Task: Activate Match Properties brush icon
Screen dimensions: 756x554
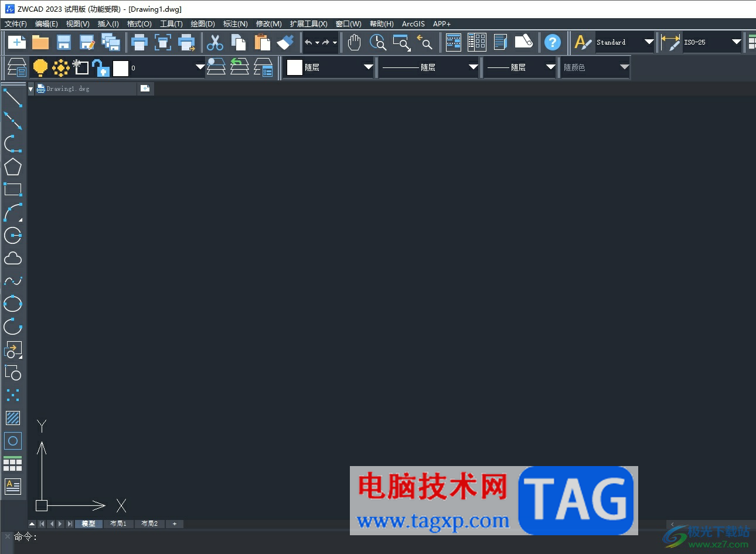Action: point(285,42)
